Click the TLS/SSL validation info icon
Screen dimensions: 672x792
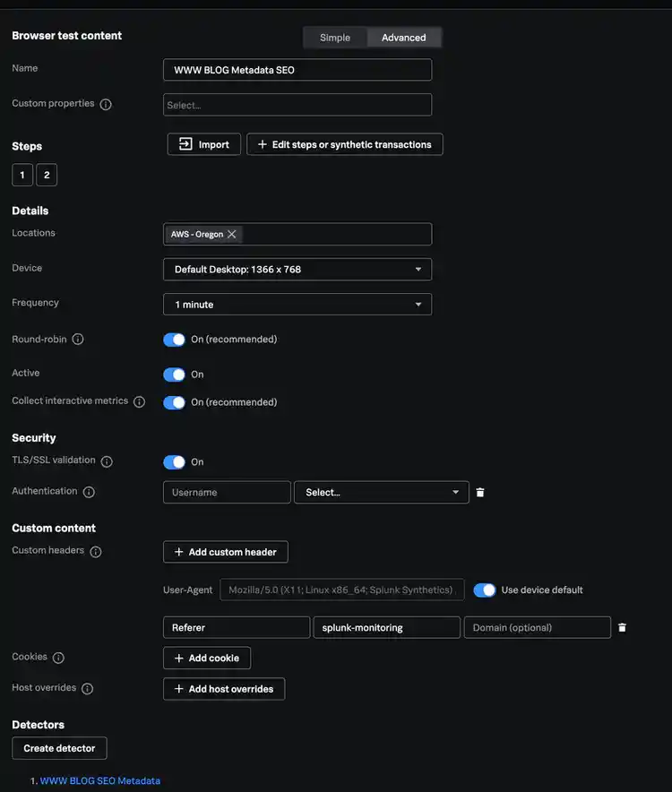pos(107,461)
